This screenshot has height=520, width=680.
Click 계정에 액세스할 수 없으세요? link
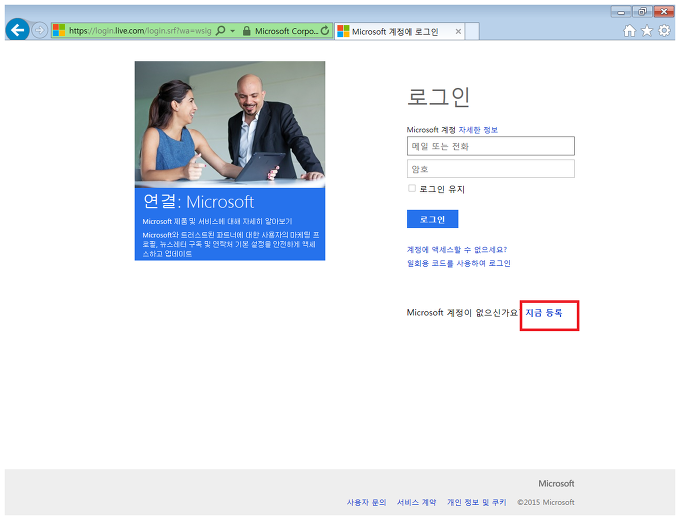457,249
